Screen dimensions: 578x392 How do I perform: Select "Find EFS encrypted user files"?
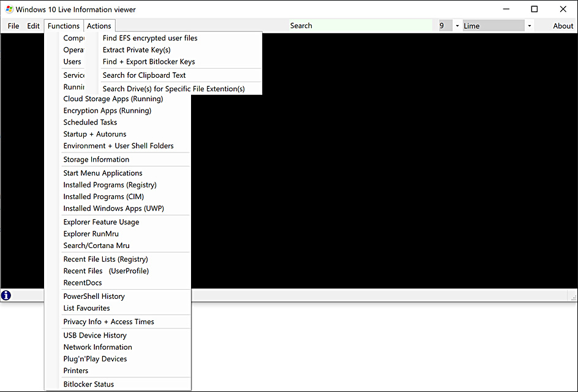point(149,37)
